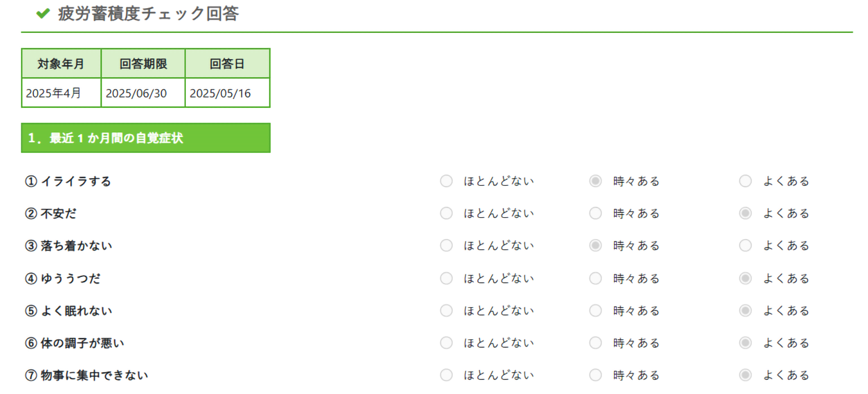The image size is (868, 394).
Task: Set 落ち着かない to よくある
Action: point(745,246)
